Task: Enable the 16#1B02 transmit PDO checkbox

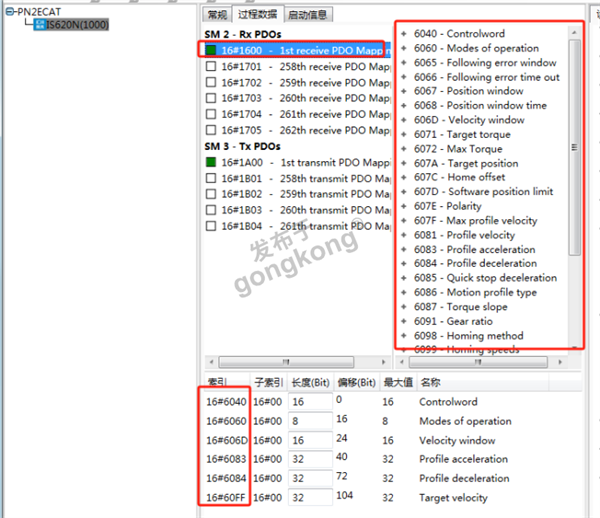Action: coord(211,194)
